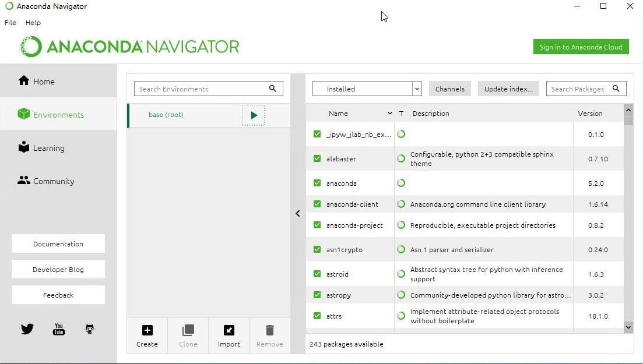Screen dimensions: 643x364
Task: Focus the Search Packages input field
Action: point(586,89)
